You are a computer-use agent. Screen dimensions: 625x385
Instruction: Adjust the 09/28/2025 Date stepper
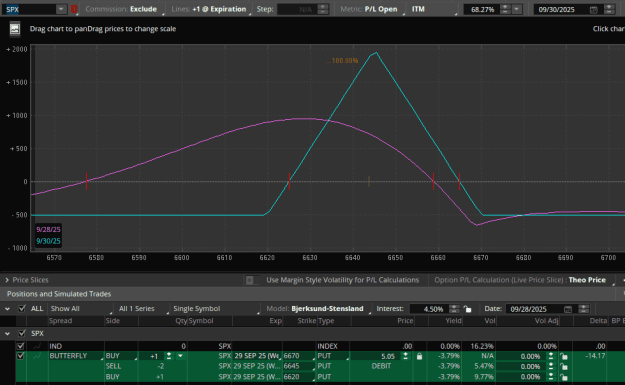click(x=584, y=309)
